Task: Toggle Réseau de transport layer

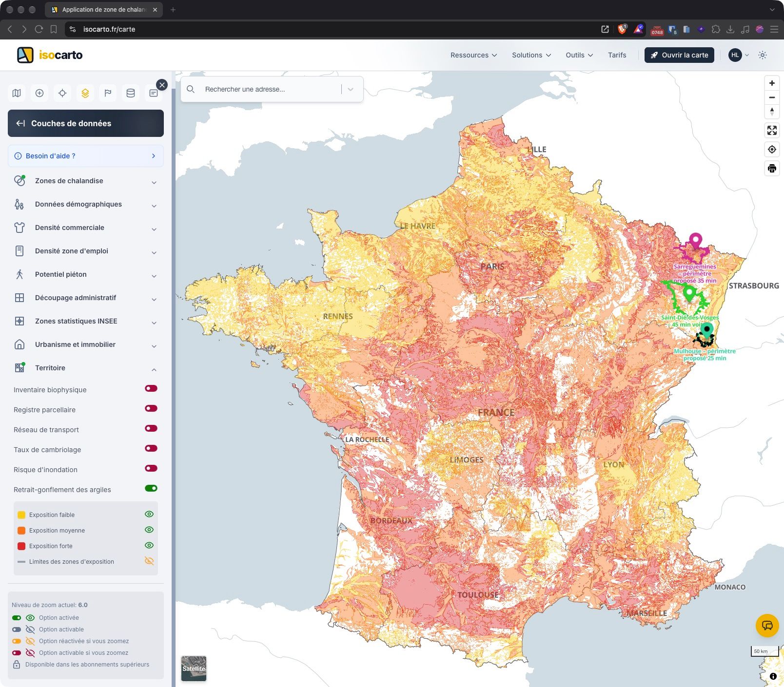Action: point(151,428)
